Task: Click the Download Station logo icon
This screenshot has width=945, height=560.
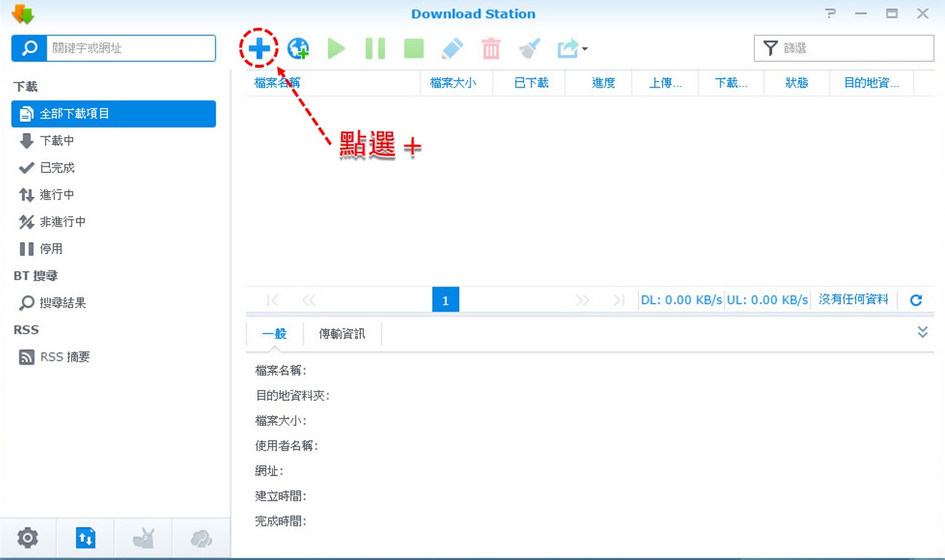Action: click(23, 14)
